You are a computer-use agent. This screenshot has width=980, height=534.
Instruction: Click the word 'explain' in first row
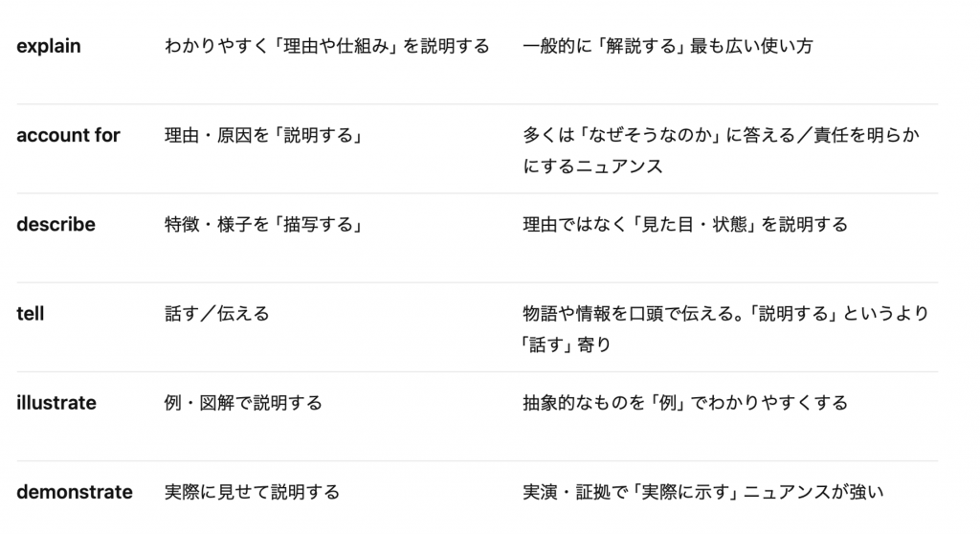(x=49, y=46)
